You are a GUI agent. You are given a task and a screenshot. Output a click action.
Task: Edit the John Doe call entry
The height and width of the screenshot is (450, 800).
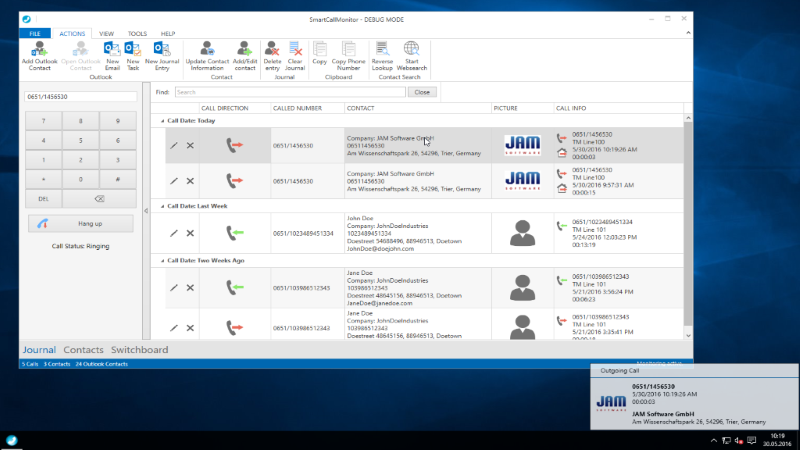(174, 233)
